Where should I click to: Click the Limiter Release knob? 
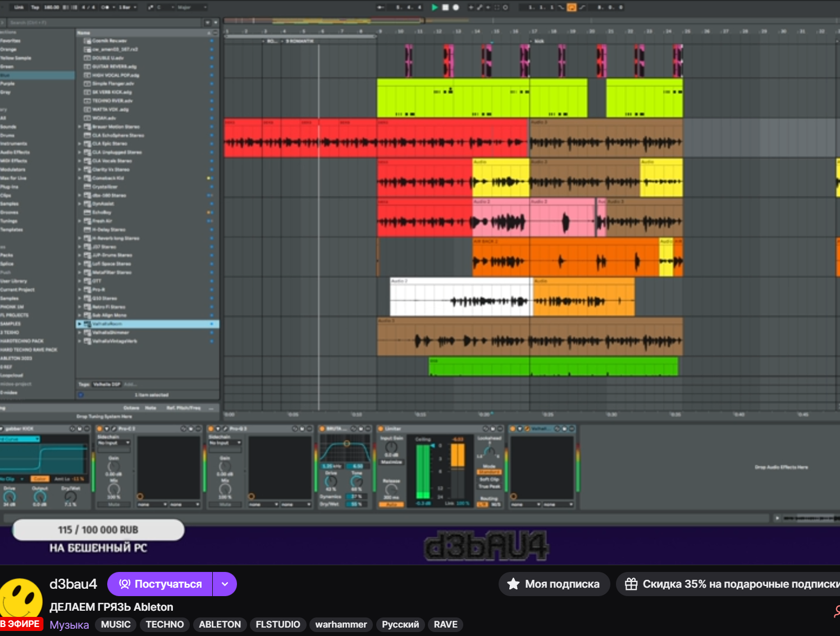tap(391, 490)
